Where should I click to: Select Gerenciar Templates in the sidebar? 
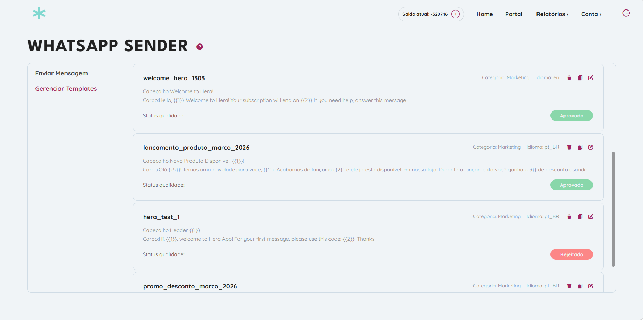[66, 89]
